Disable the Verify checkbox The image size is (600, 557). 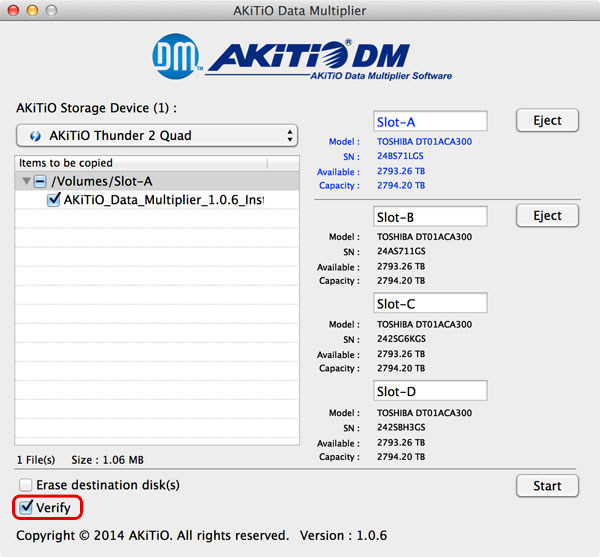tap(26, 508)
